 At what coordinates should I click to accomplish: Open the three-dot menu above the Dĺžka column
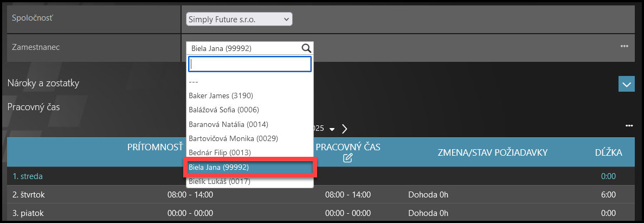(629, 126)
